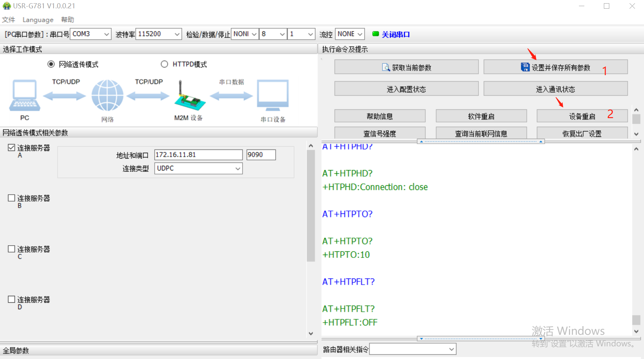Enable the 连接服务器 B checkbox

12,198
